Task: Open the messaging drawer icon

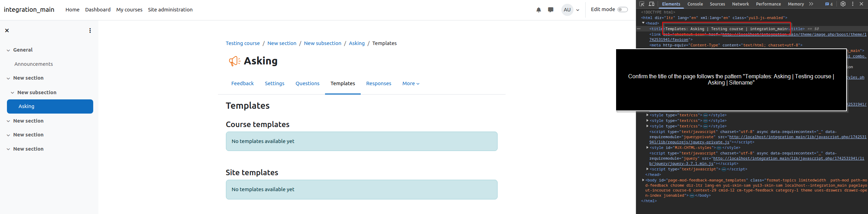Action: 551,10
